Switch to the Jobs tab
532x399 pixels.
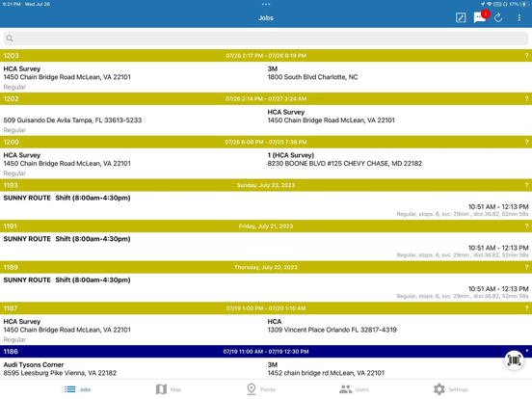point(78,389)
